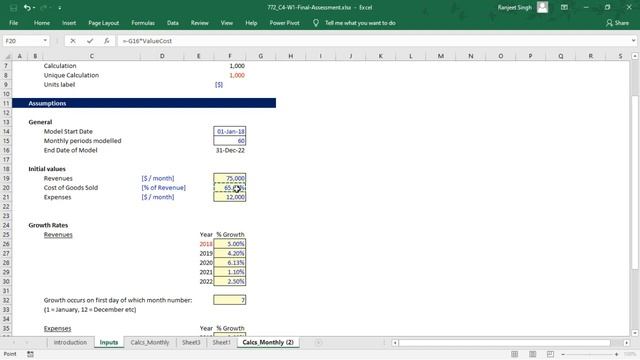Open the Review ribbon tab
This screenshot has width=640, height=360.
[200, 23]
